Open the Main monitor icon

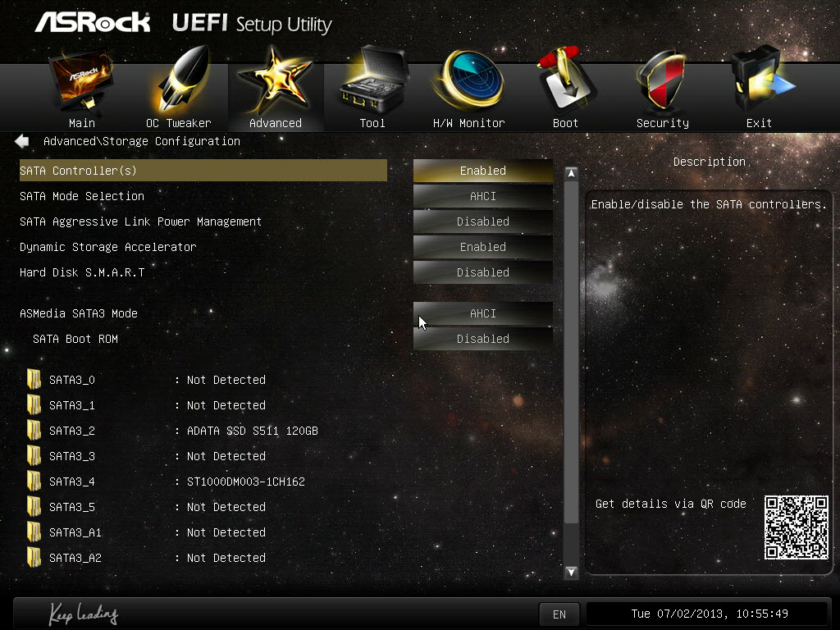(x=81, y=80)
